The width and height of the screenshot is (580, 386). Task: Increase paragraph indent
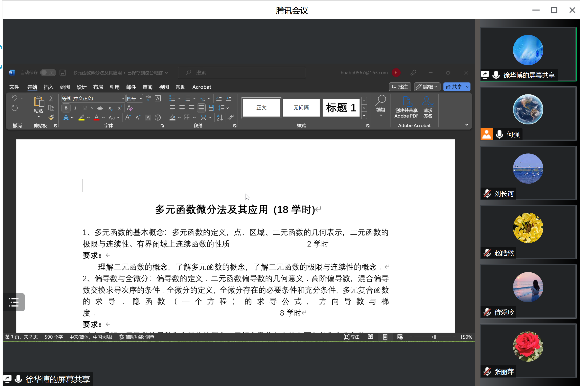click(x=229, y=98)
